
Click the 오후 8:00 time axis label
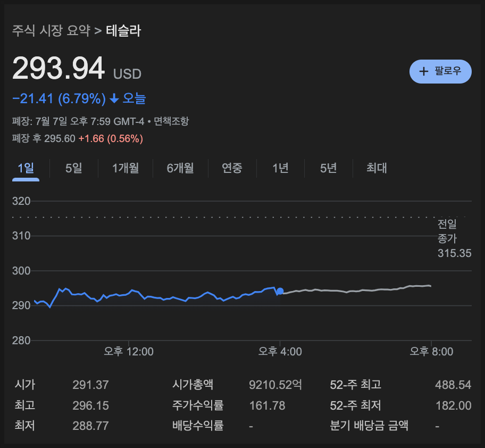click(431, 352)
